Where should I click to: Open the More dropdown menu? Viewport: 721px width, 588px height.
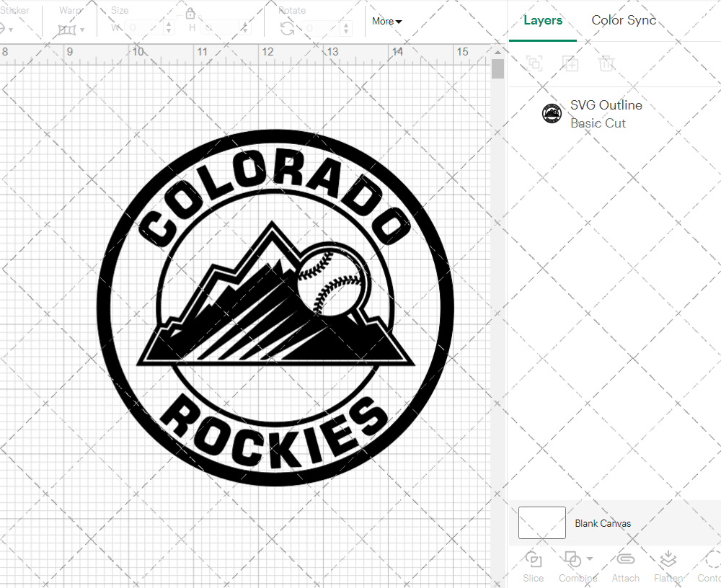click(x=386, y=21)
